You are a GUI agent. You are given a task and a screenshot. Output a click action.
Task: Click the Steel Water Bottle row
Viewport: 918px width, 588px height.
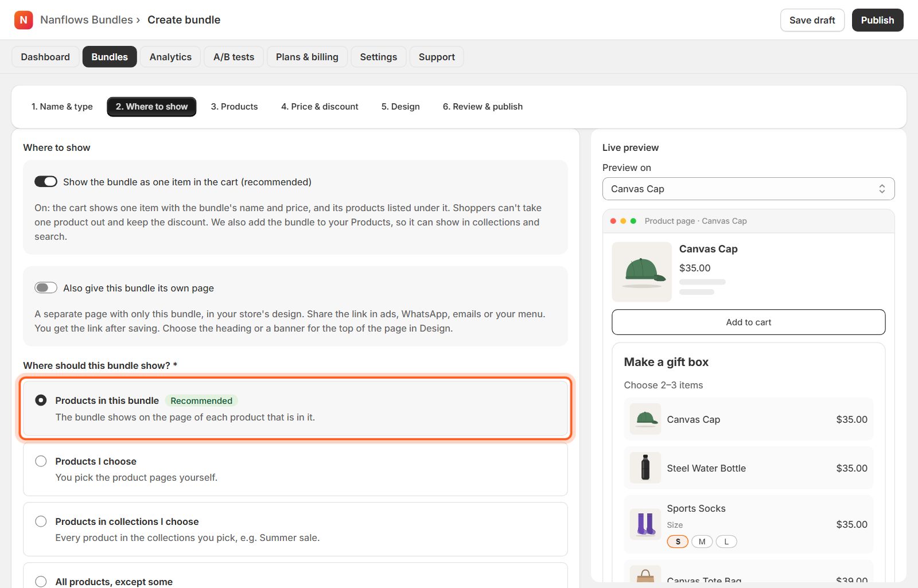point(748,468)
